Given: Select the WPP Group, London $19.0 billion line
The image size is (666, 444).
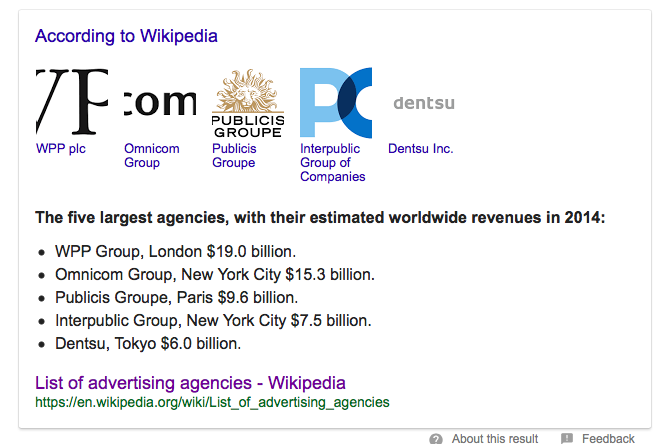Looking at the screenshot, I should click(x=175, y=252).
